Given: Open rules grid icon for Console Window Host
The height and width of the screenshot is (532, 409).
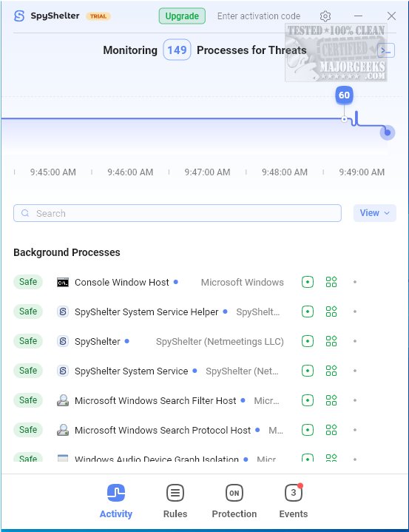Looking at the screenshot, I should (x=331, y=282).
